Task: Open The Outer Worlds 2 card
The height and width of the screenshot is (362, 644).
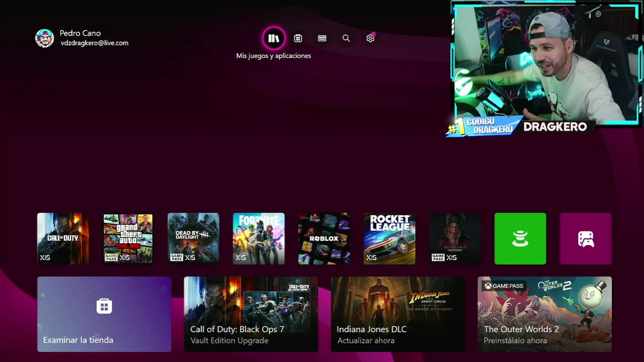Action: click(544, 314)
